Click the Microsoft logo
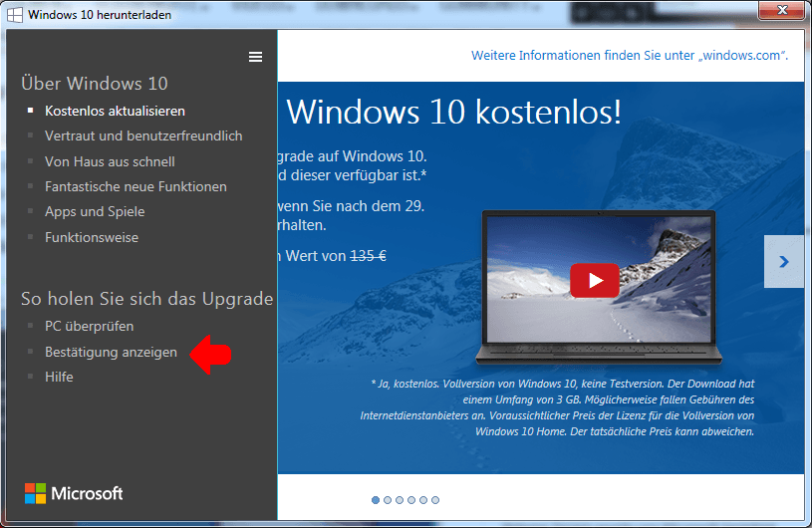812x528 pixels. [x=74, y=493]
